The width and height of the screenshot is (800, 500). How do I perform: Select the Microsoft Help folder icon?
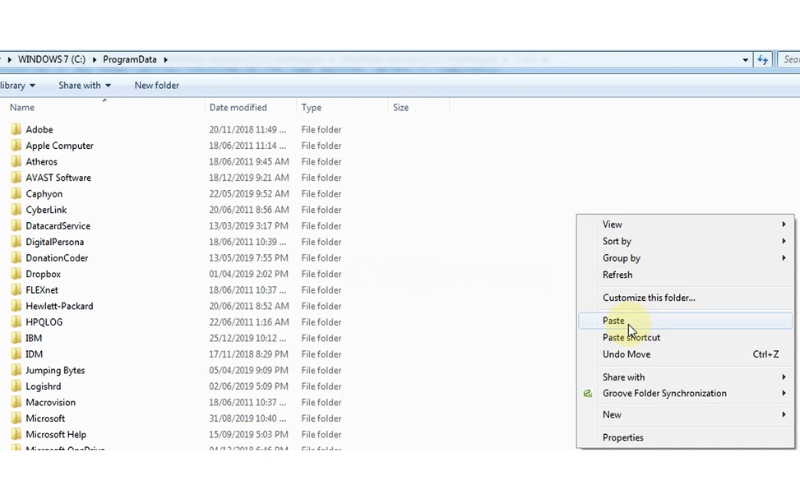click(x=16, y=434)
